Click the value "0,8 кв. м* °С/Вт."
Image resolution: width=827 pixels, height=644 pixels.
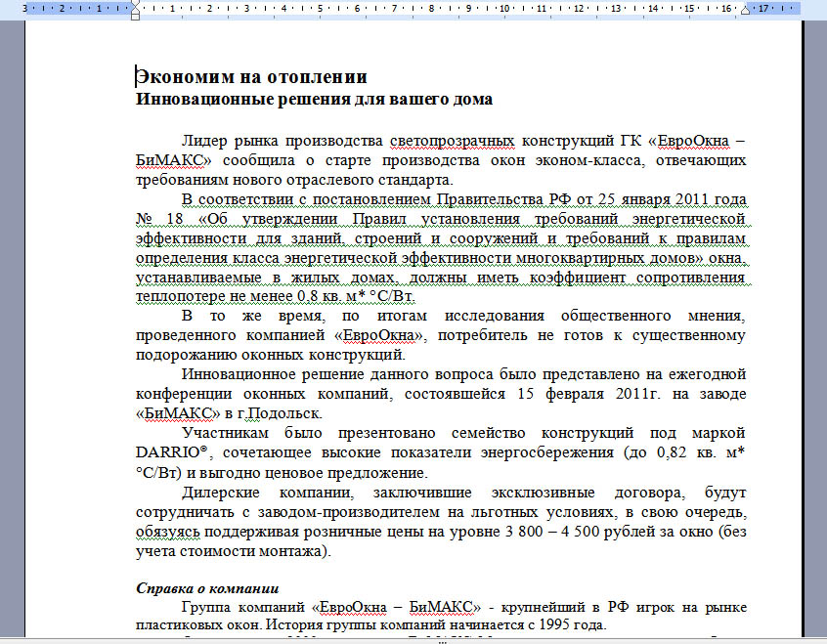click(357, 296)
